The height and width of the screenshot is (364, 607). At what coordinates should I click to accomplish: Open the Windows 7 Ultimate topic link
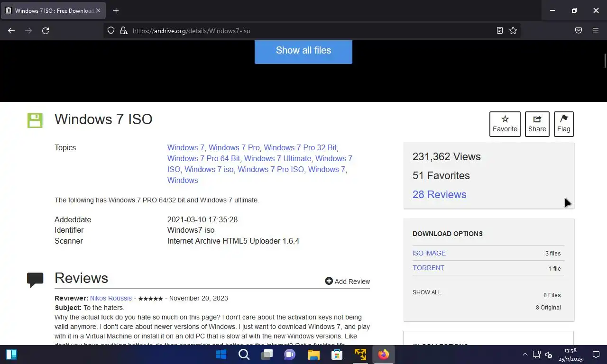coord(277,158)
